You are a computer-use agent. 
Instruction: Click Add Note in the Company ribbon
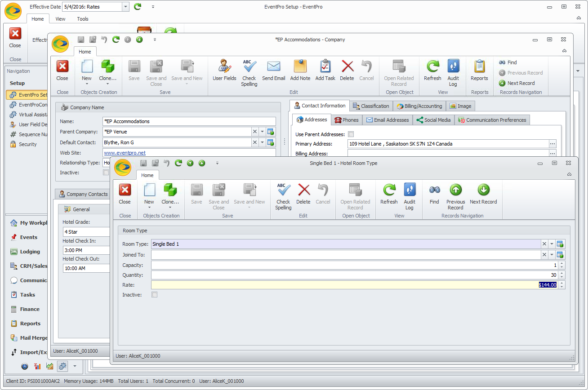tap(300, 70)
